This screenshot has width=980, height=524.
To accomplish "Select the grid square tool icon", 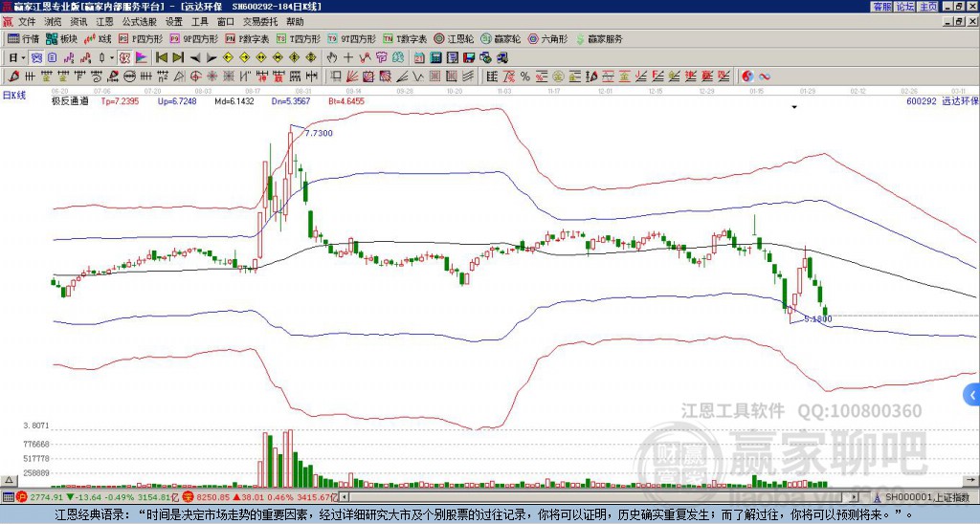I will (434, 76).
